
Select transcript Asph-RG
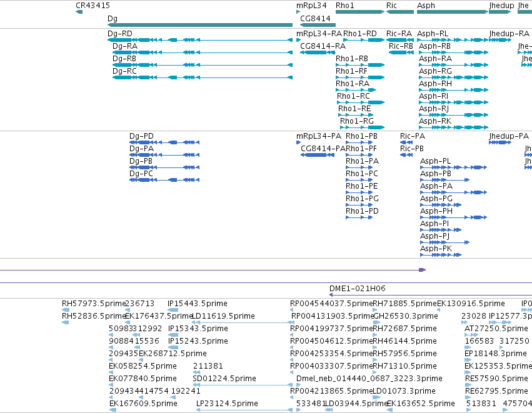tap(454, 77)
